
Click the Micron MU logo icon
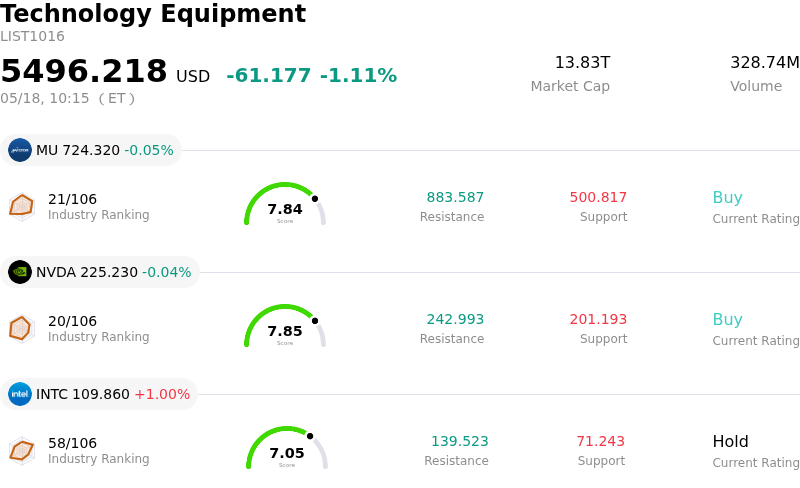pos(20,150)
